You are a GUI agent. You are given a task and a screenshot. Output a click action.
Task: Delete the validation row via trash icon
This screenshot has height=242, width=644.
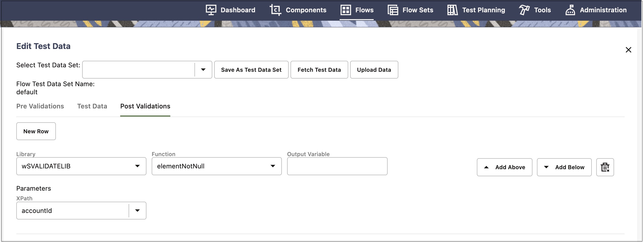tap(605, 167)
